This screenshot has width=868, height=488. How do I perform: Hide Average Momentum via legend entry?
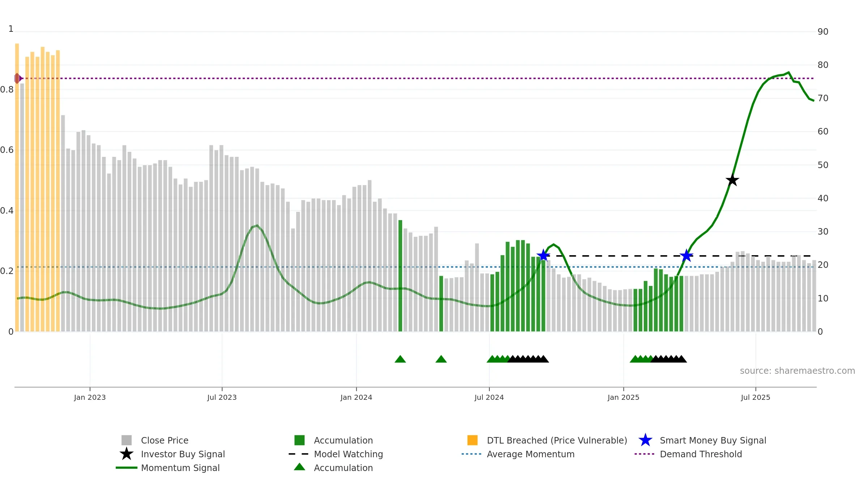pyautogui.click(x=531, y=454)
